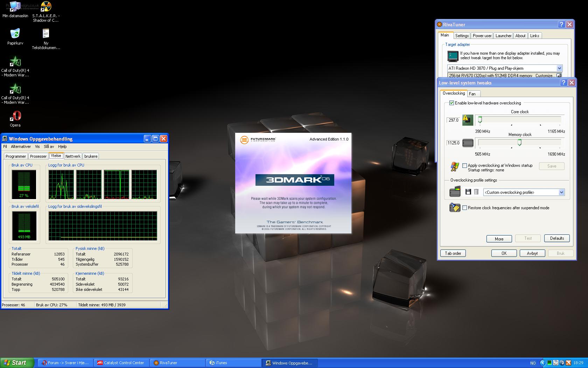Viewport: 588px width, 368px height.
Task: Launch the Opera browser desktop icon
Action: click(15, 116)
